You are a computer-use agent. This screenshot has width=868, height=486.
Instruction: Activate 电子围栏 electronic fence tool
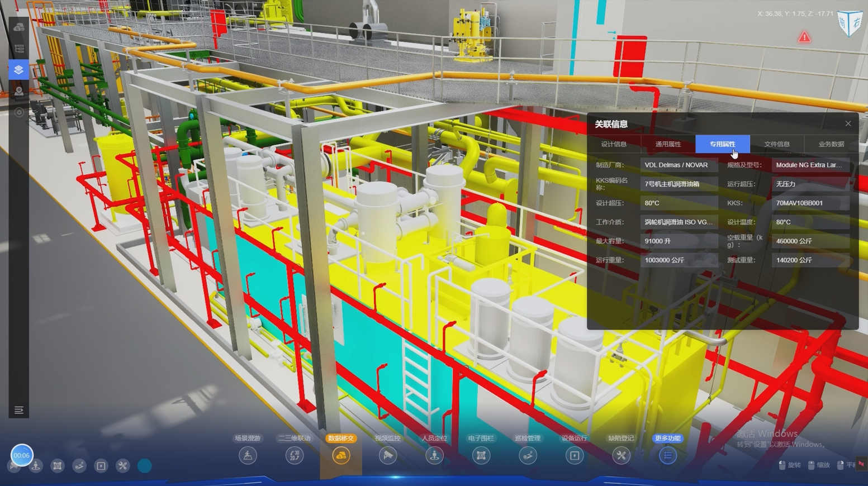coord(481,455)
